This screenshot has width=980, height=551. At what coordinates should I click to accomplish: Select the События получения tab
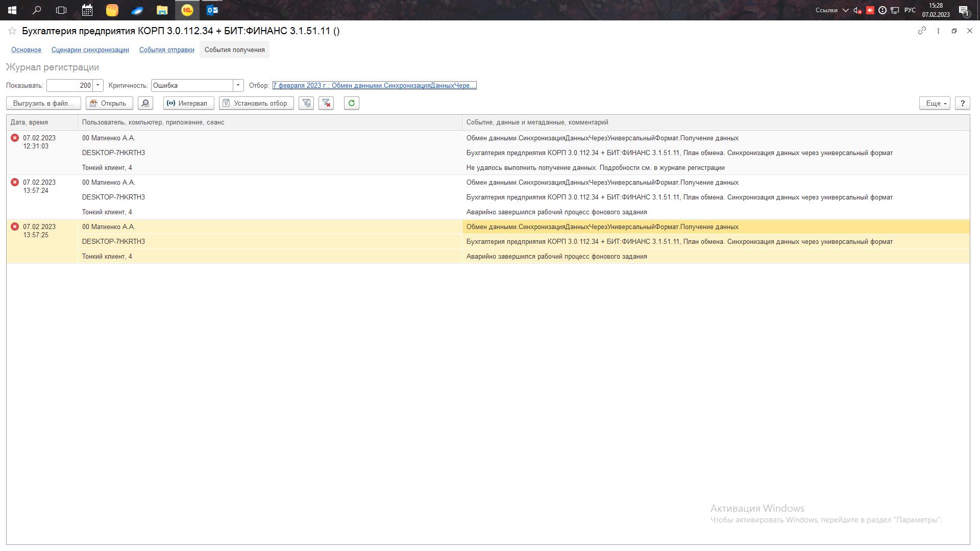(235, 50)
